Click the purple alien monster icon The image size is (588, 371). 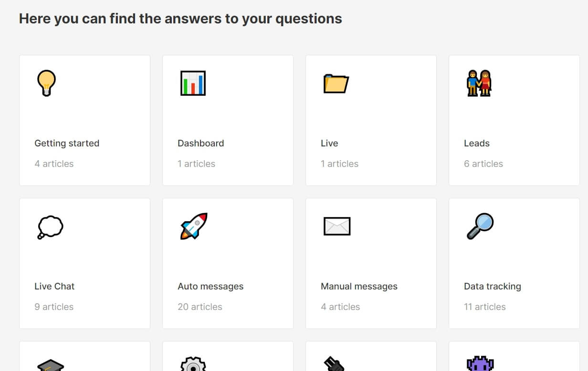click(480, 364)
